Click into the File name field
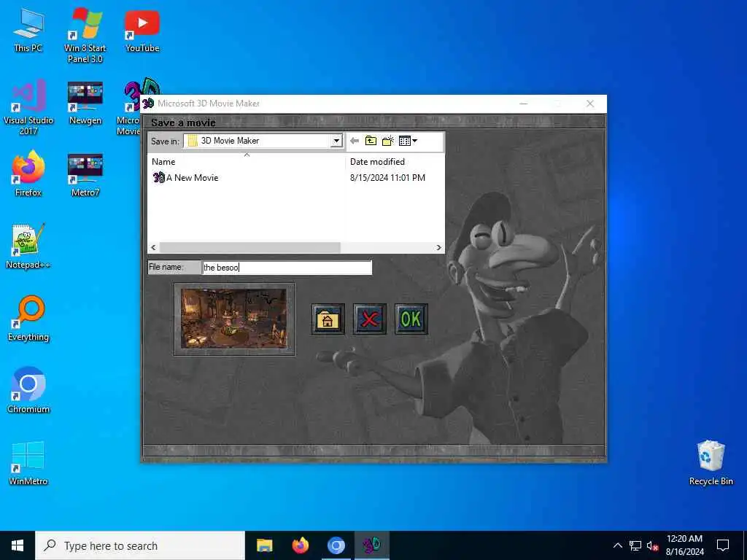 point(287,268)
